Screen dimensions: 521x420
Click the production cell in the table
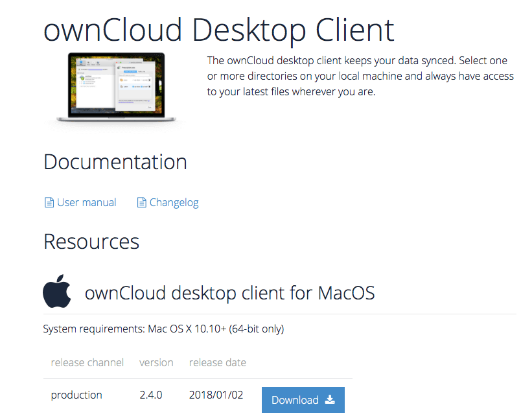76,395
